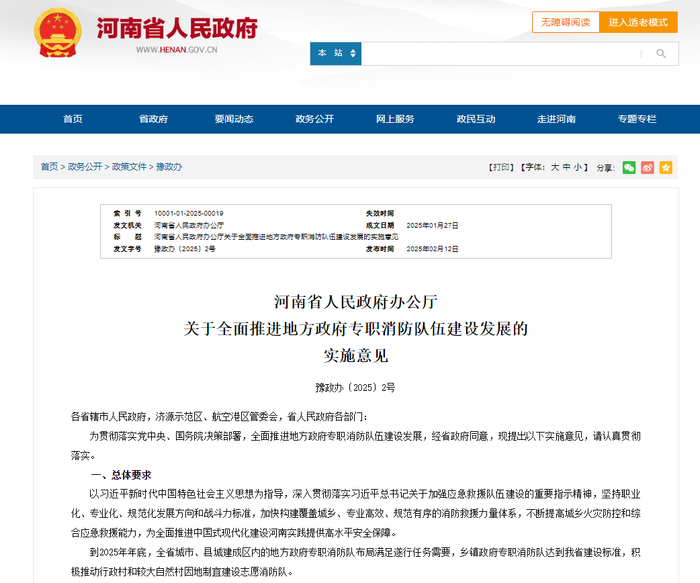Open the 专题专栏 navigation item
This screenshot has height=583, width=700.
point(637,119)
